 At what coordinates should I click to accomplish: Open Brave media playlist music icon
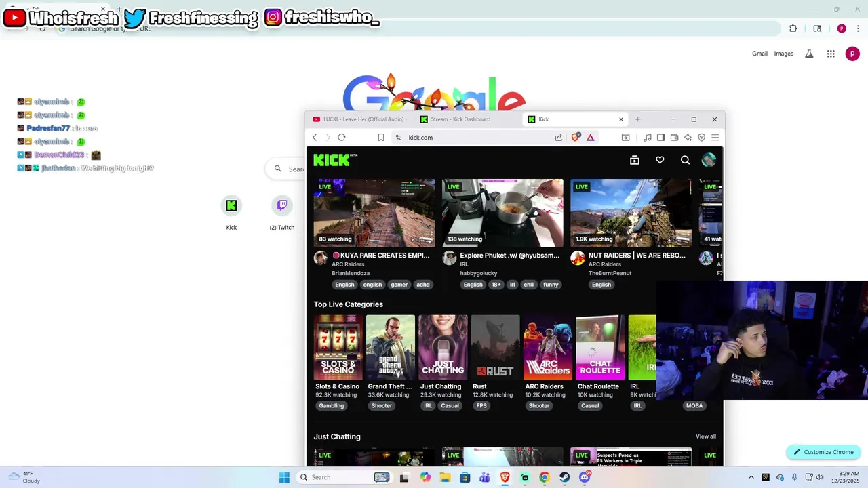pos(648,138)
